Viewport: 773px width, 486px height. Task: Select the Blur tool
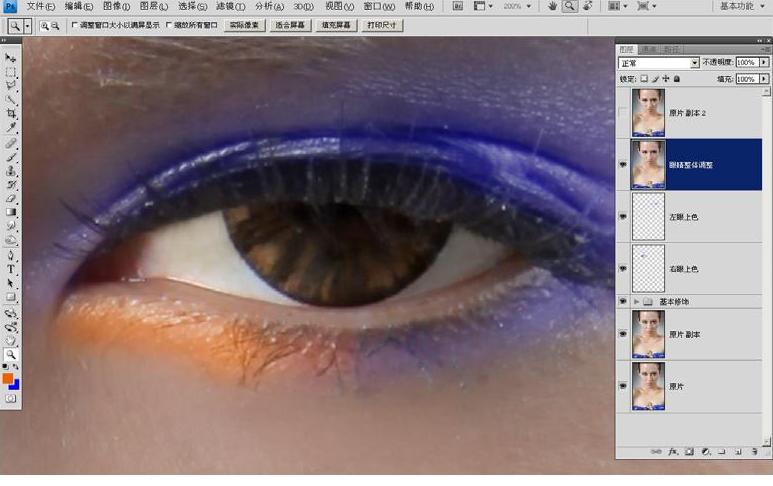pos(10,226)
